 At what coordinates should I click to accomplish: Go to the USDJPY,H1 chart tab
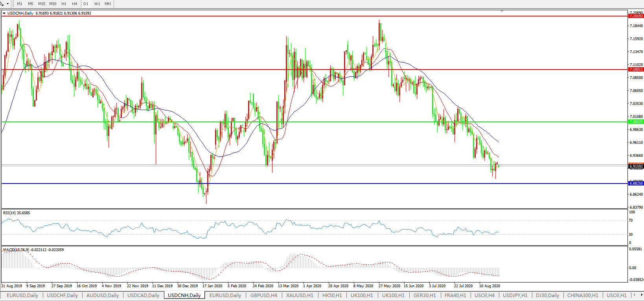click(x=515, y=295)
